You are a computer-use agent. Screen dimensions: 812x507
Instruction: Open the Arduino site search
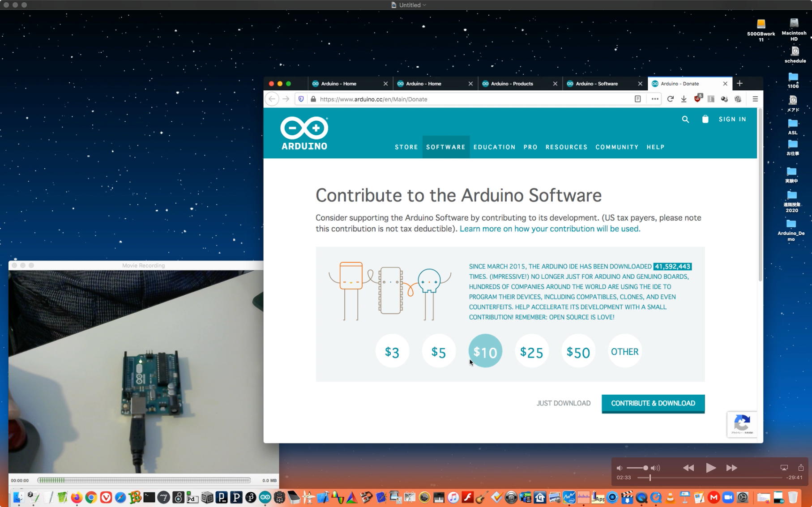(685, 119)
